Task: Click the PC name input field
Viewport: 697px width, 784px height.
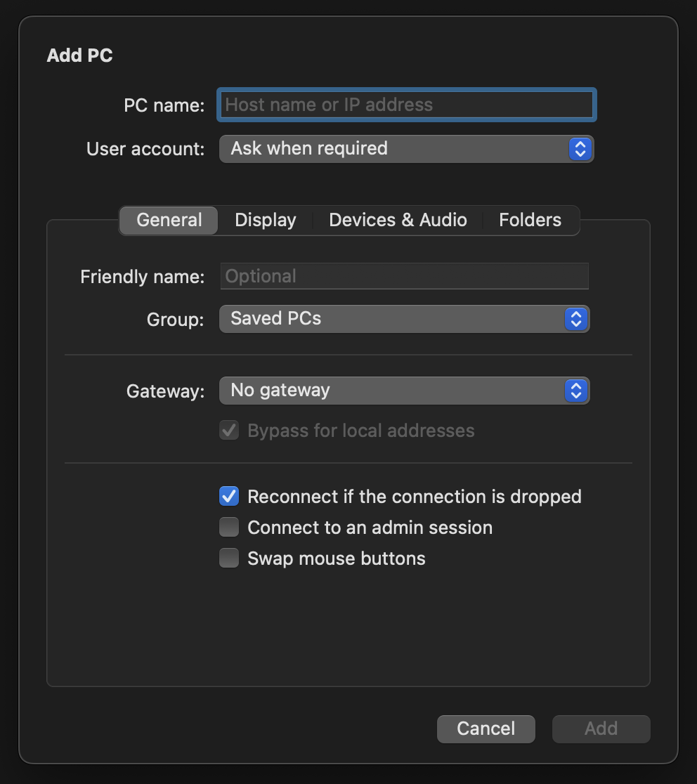Action: (x=405, y=104)
